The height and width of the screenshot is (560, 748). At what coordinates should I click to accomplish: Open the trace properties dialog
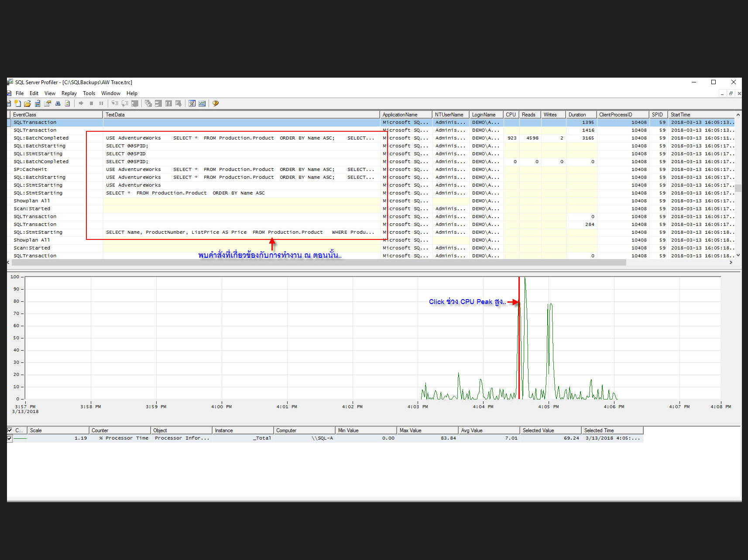tap(47, 103)
